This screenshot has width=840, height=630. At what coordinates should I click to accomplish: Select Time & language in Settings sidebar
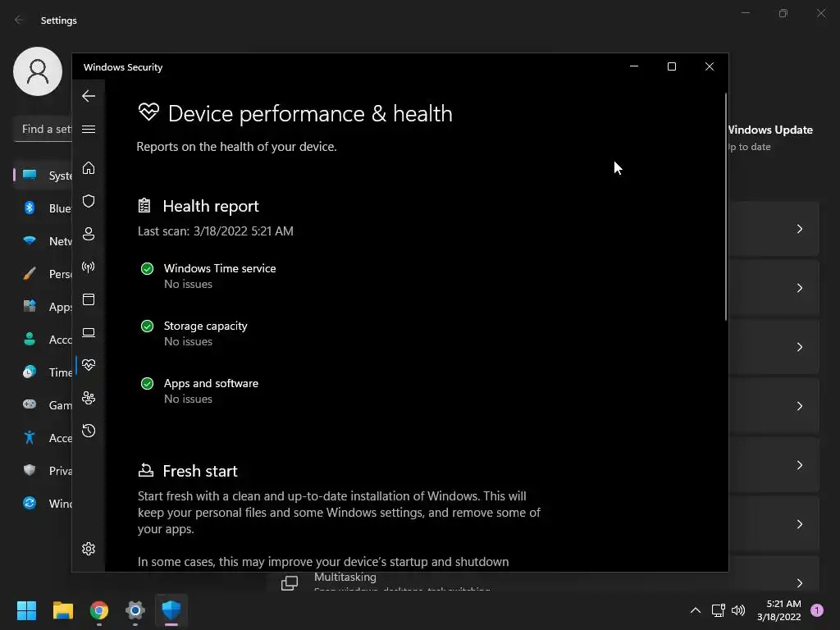[x=43, y=372]
